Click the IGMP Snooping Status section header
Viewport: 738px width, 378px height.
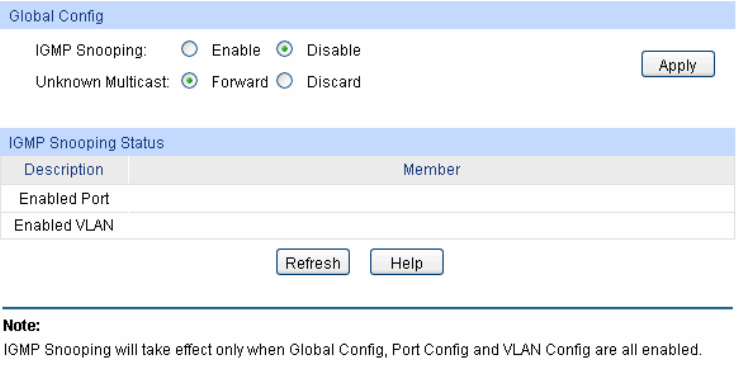pos(368,142)
